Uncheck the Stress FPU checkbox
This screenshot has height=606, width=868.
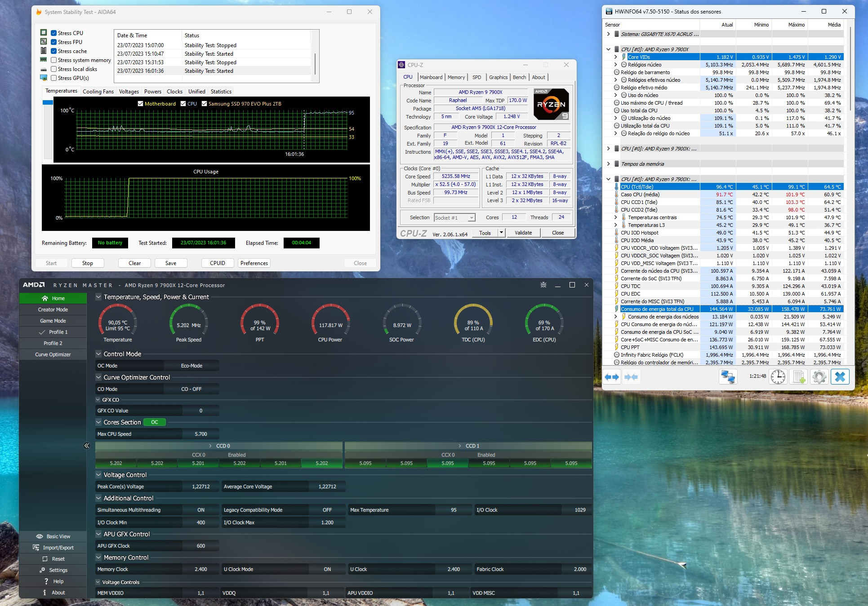click(x=53, y=42)
